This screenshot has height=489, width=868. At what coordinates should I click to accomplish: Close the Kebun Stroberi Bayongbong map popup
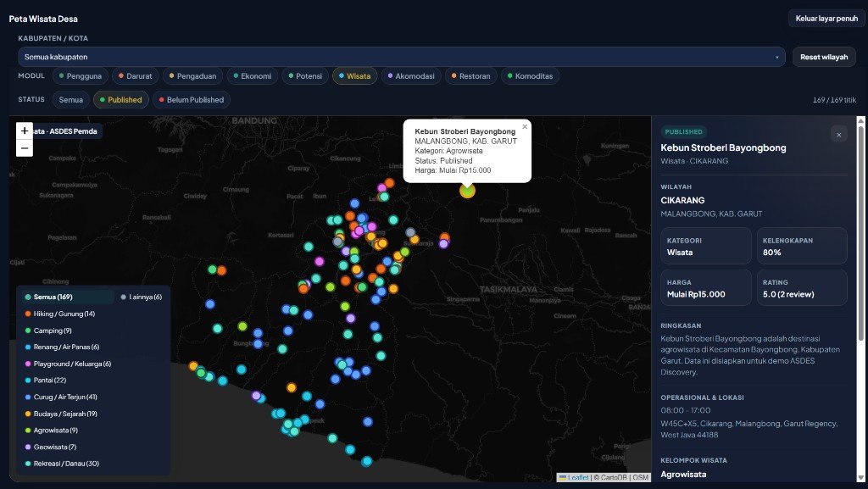(525, 126)
